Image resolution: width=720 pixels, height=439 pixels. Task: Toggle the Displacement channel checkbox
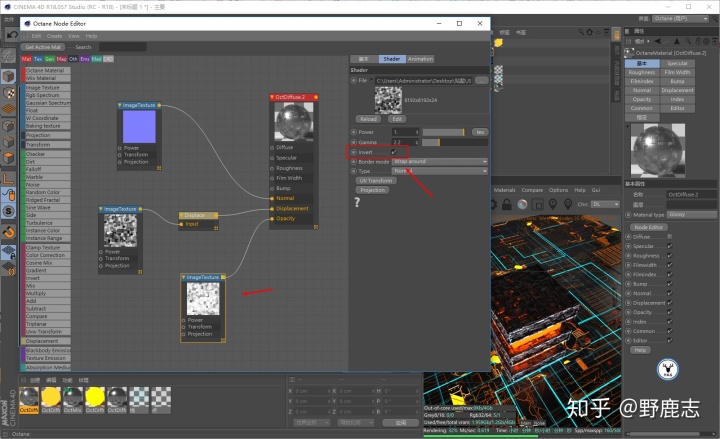tap(669, 303)
